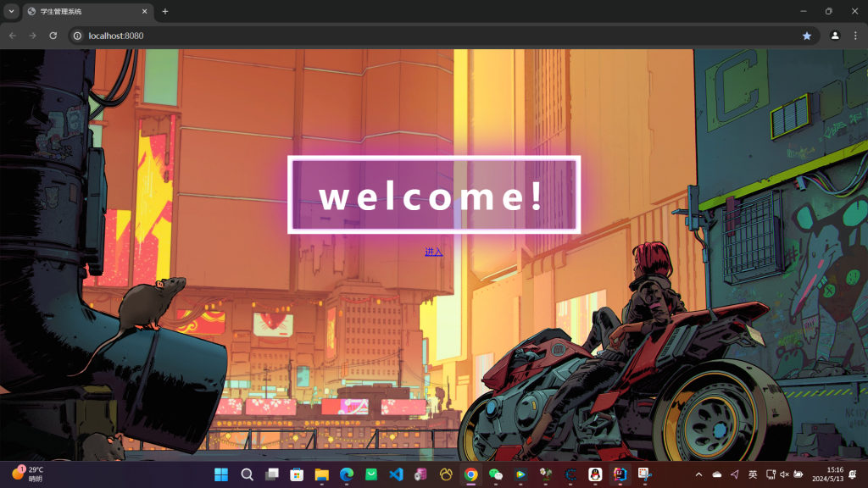Open Microsoft Edge from the taskbar

347,474
